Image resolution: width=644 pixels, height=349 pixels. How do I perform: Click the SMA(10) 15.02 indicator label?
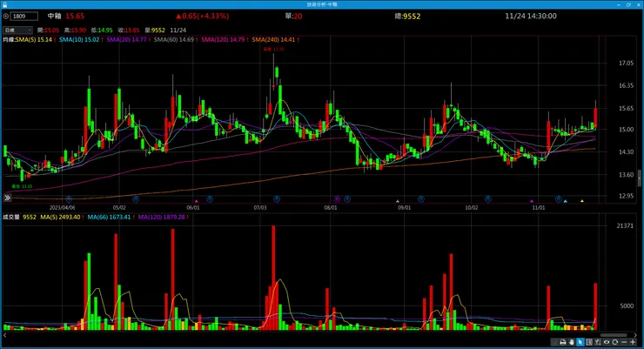(x=81, y=40)
